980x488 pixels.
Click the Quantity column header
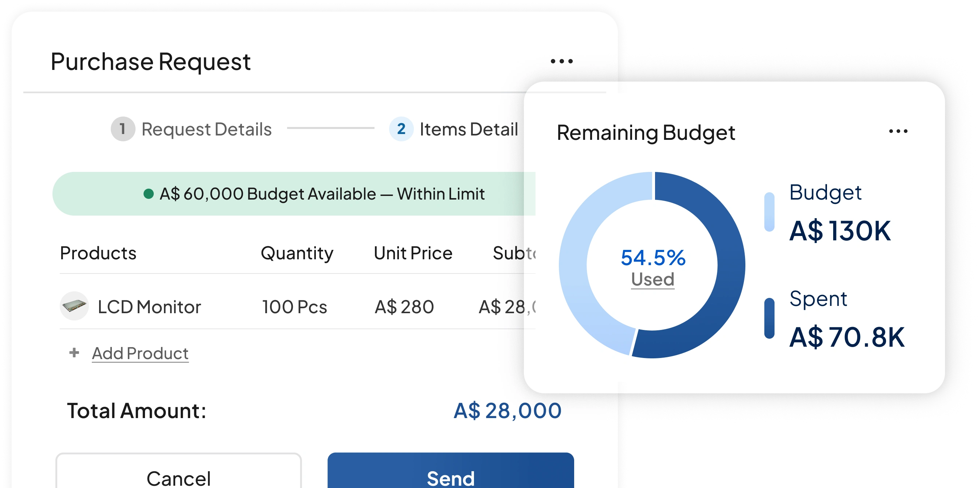pos(297,254)
